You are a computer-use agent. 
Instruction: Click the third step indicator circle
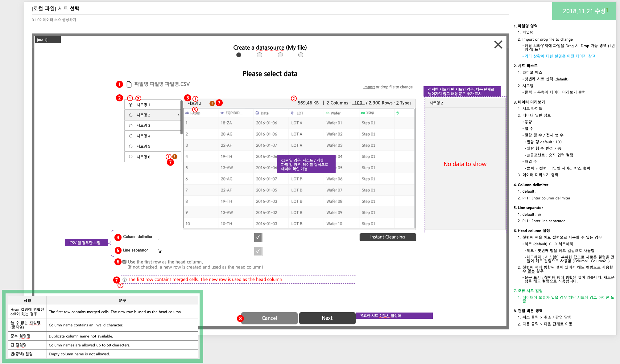[280, 55]
